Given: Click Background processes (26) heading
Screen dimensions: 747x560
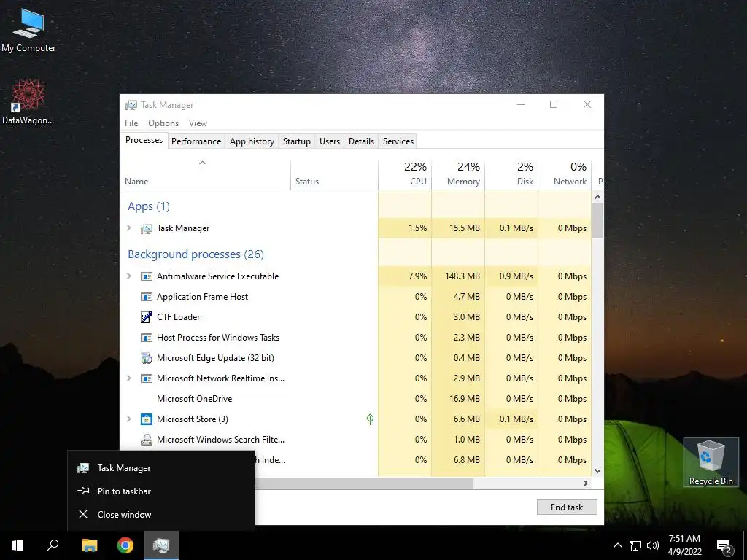Looking at the screenshot, I should (x=196, y=254).
